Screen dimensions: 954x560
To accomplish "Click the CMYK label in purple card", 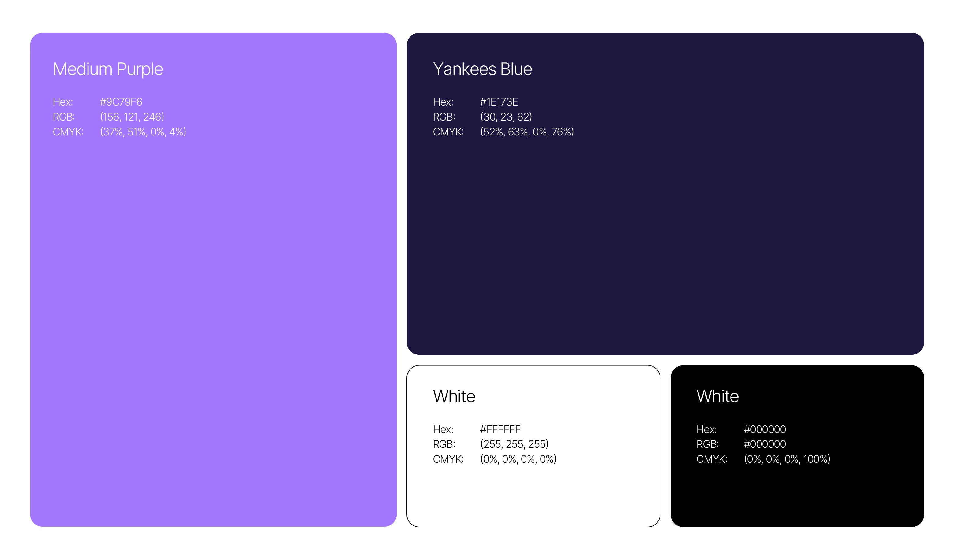I will click(x=68, y=132).
